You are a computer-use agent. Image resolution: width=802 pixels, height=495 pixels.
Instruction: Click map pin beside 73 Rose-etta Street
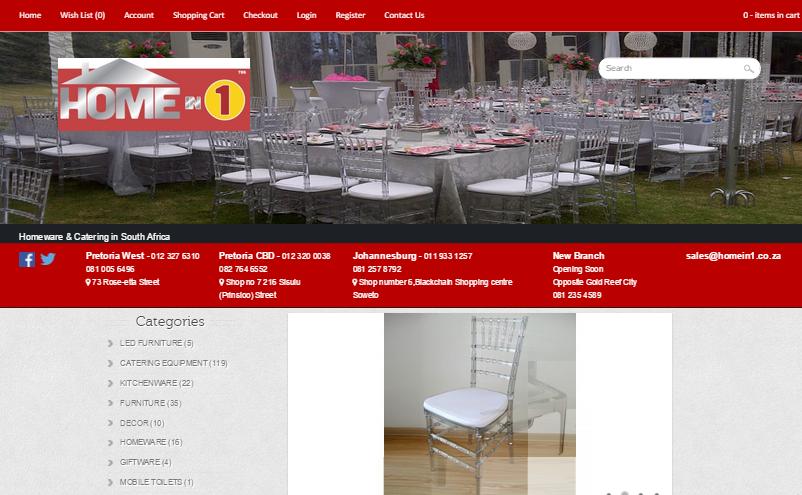click(x=88, y=282)
